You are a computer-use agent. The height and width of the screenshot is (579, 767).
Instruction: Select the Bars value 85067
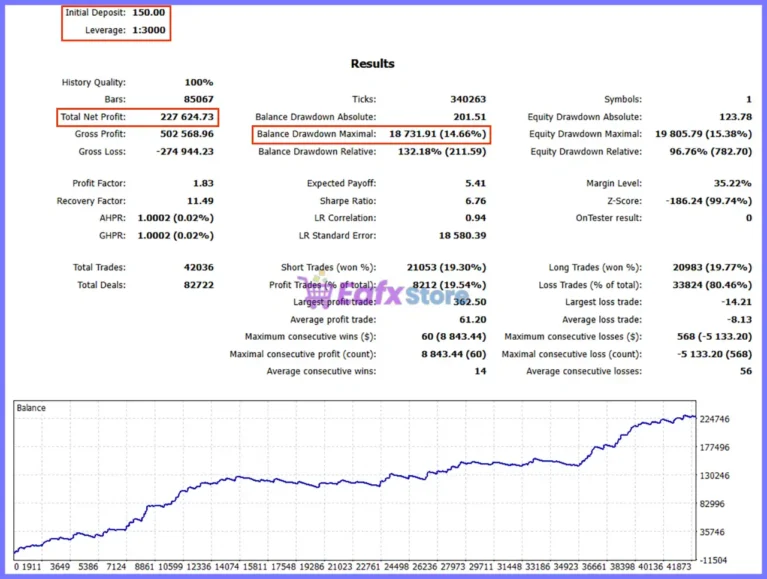[x=199, y=99]
